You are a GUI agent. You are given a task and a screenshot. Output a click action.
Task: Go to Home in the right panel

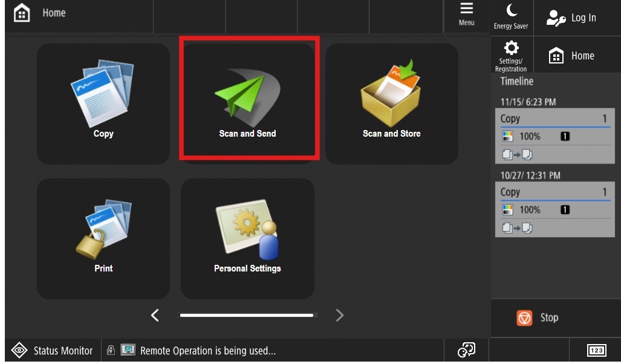point(577,56)
